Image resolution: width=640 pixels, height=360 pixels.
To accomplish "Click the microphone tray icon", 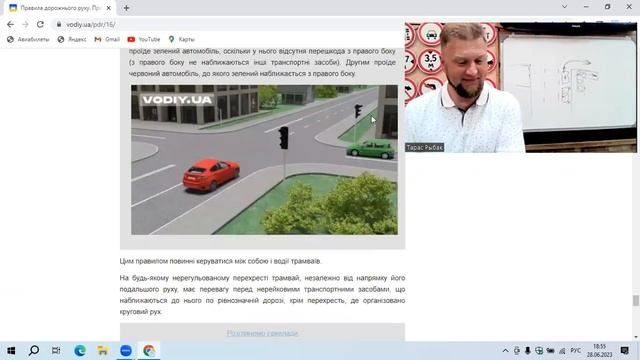I will click(528, 351).
